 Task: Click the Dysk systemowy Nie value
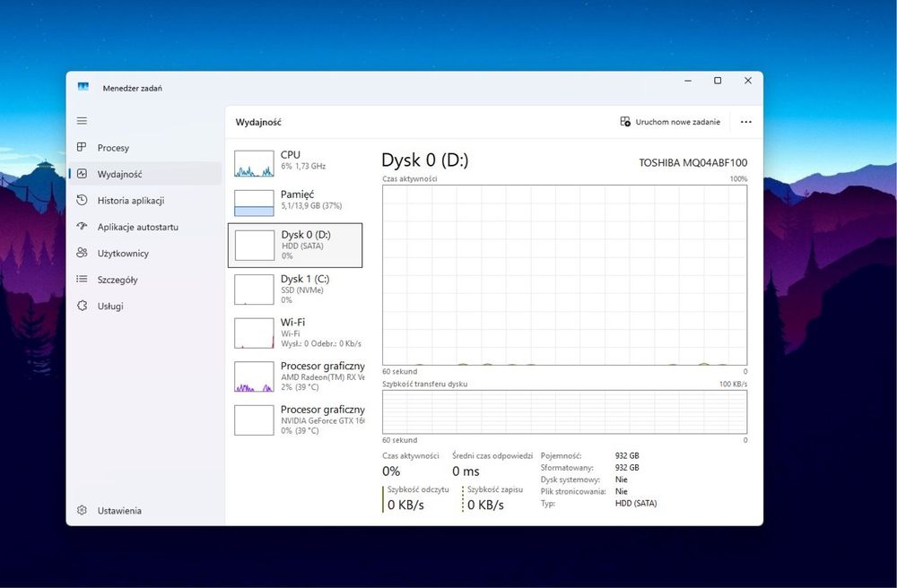(622, 480)
